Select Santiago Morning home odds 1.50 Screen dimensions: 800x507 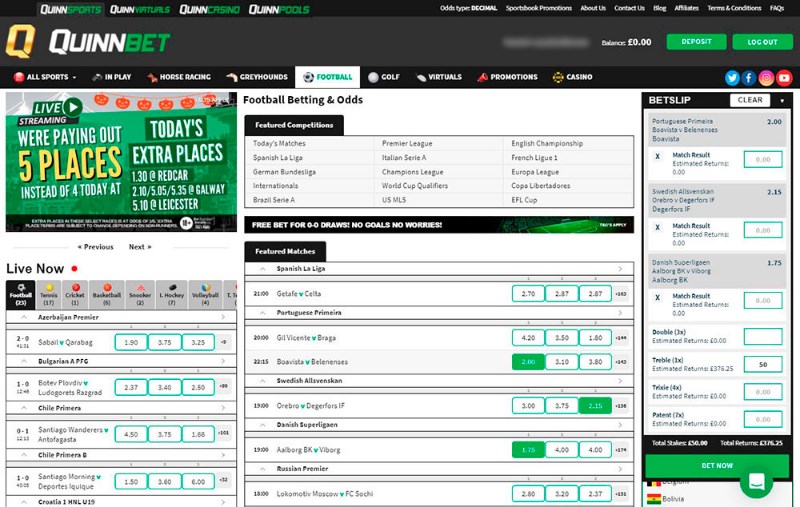tap(131, 481)
